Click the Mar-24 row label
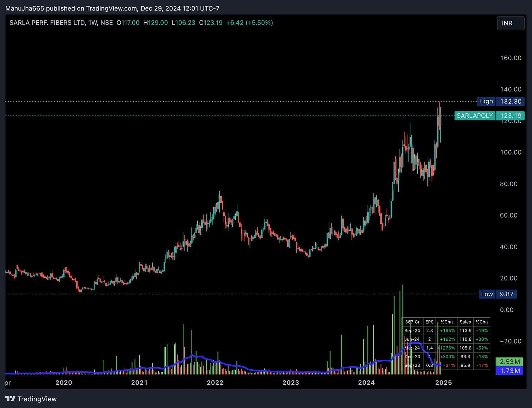This screenshot has width=532, height=408. (x=413, y=348)
